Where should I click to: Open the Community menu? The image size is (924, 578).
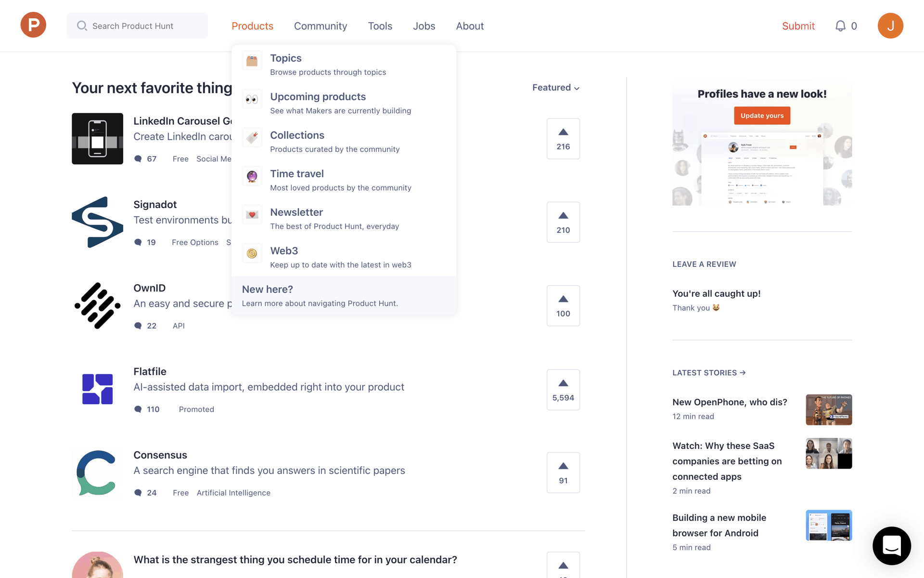point(321,26)
